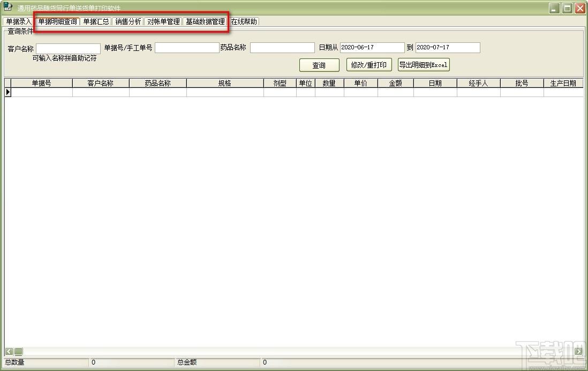Click the 剂型 column header

(280, 83)
